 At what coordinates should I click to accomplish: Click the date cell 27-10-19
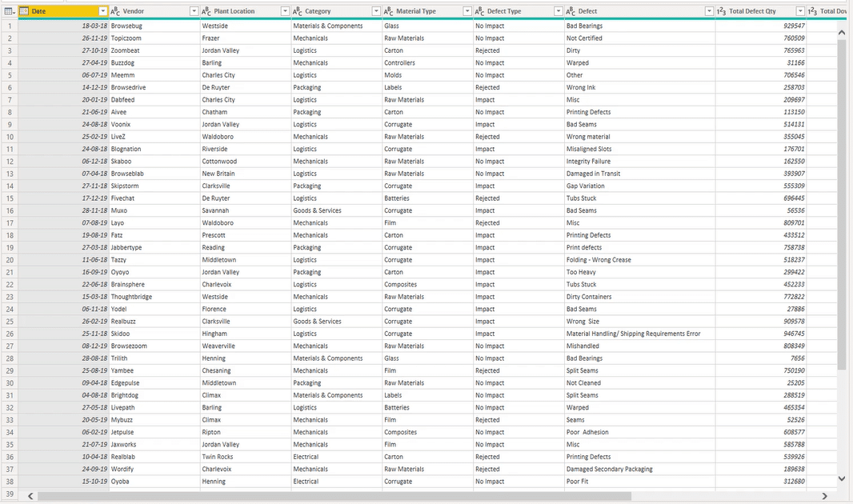click(x=63, y=50)
